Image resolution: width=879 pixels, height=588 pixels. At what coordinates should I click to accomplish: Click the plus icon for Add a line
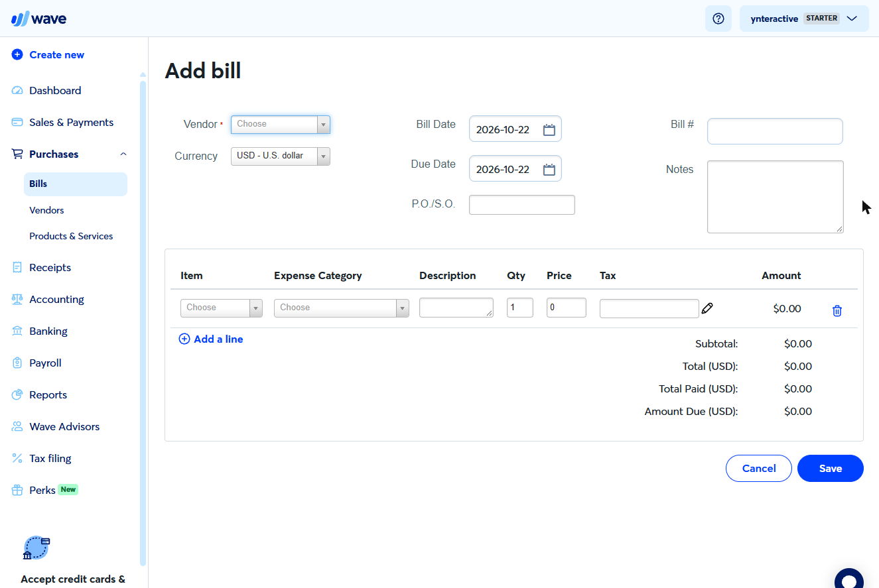click(x=184, y=339)
